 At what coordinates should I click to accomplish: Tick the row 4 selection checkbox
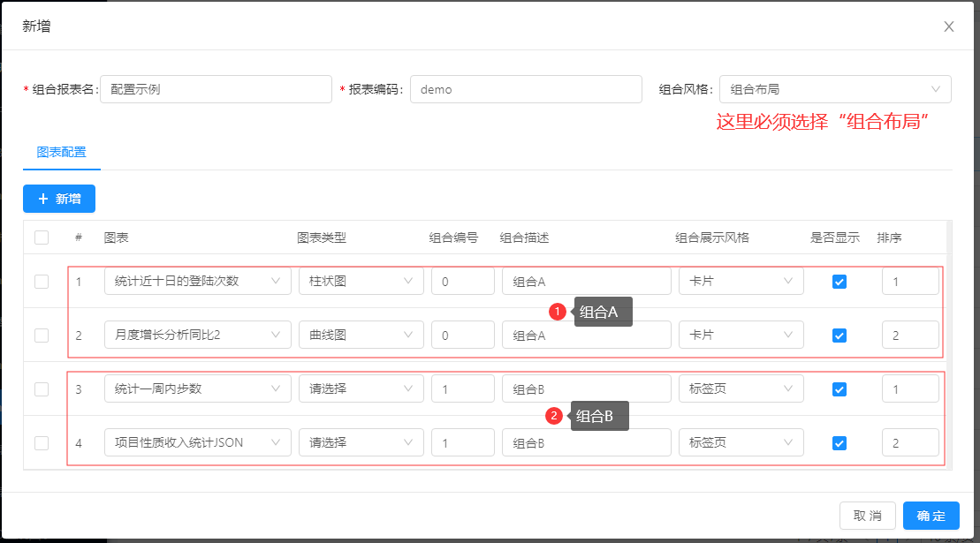tap(42, 443)
